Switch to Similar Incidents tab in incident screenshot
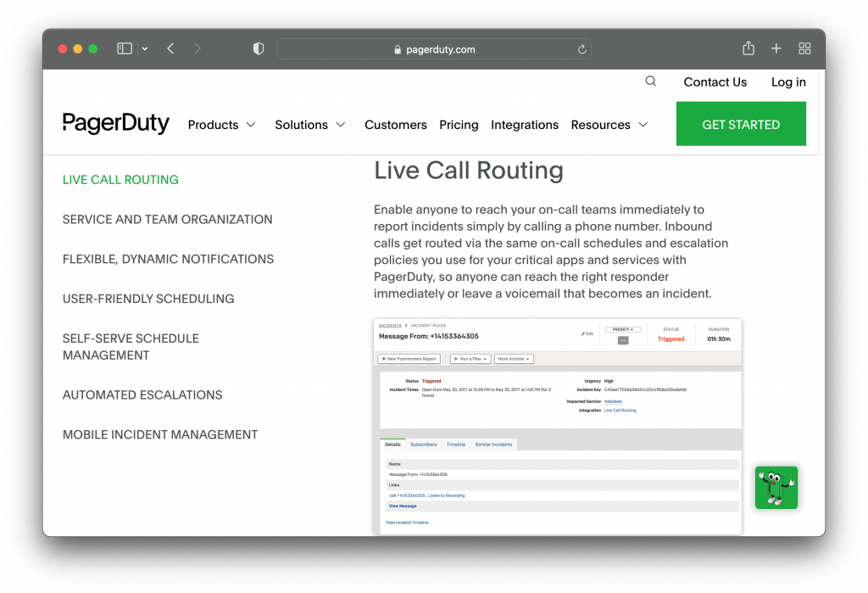868x593 pixels. pos(494,445)
